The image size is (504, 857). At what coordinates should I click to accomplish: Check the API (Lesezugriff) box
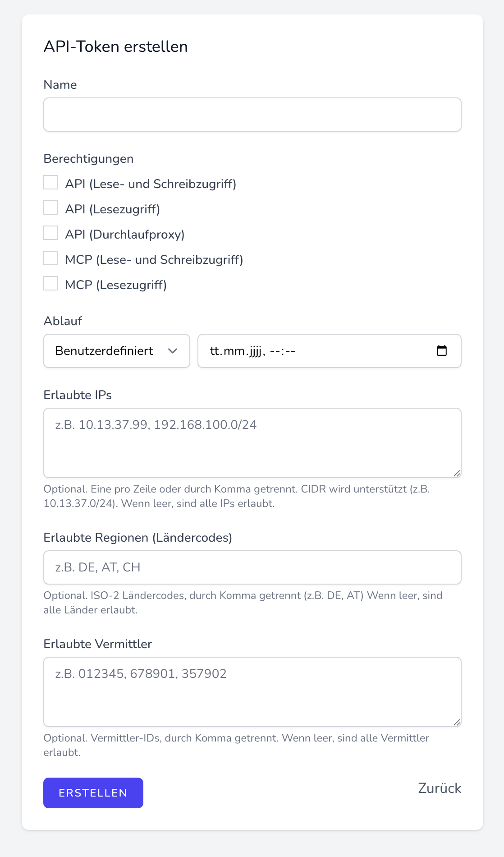tap(50, 208)
